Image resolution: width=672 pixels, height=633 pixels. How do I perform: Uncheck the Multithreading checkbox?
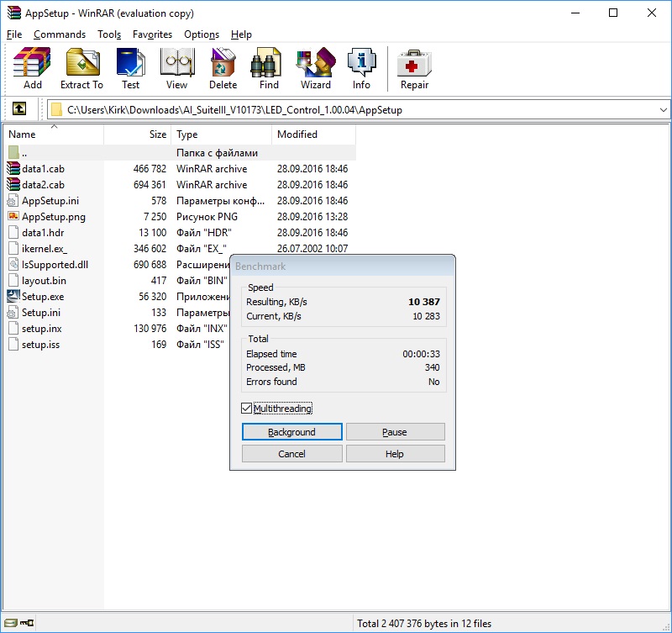pyautogui.click(x=246, y=409)
